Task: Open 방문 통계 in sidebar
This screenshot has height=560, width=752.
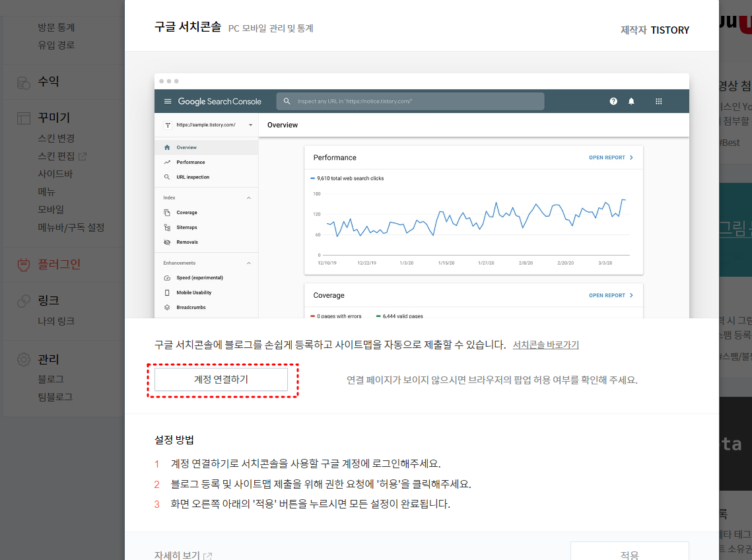Action: (56, 27)
